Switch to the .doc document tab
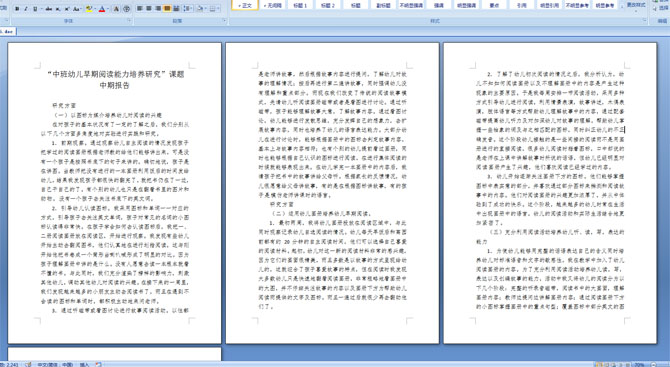This screenshot has width=670, height=367. [x=8, y=31]
